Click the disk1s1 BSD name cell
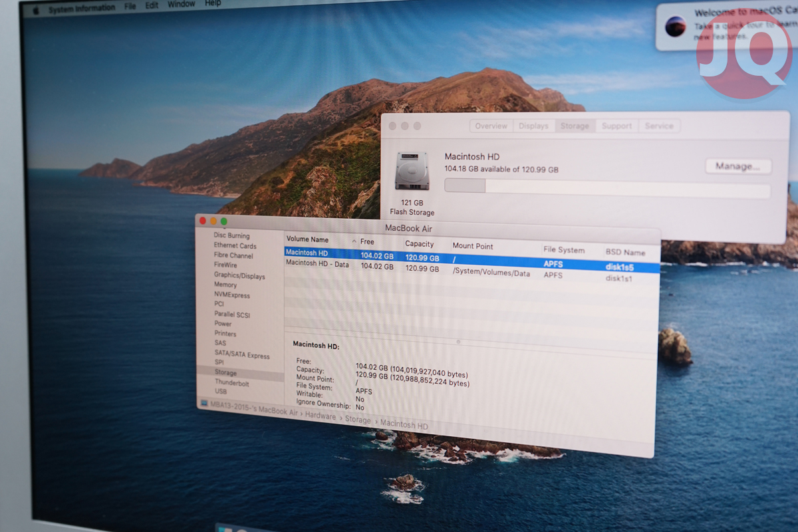 click(619, 279)
